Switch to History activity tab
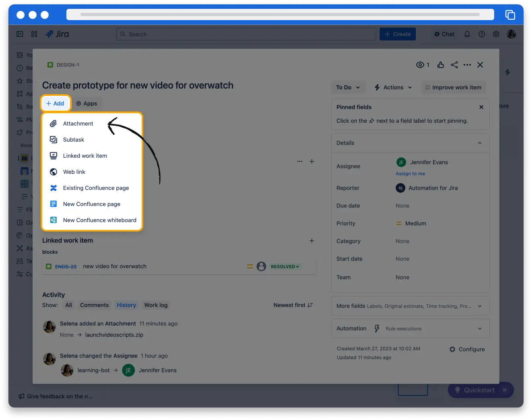Viewport: 532px width, 420px height. click(126, 305)
